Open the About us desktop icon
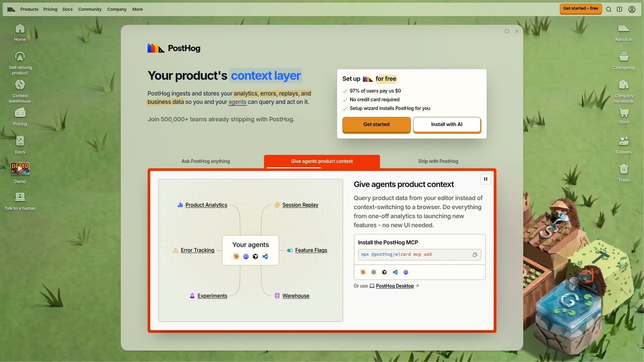 click(624, 33)
